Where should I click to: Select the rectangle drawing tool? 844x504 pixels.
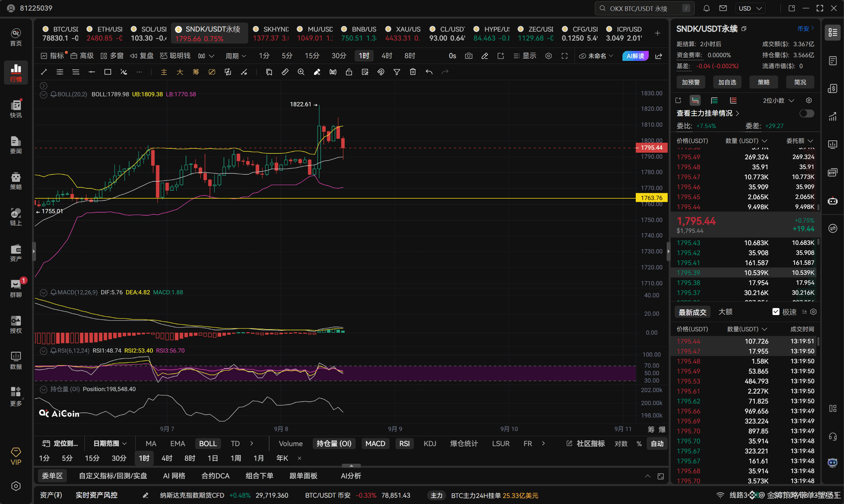pos(108,72)
